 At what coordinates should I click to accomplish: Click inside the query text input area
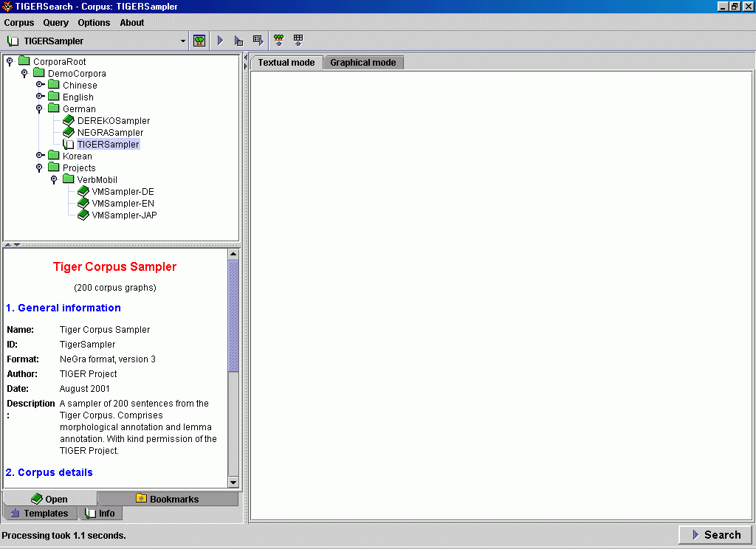pos(501,295)
